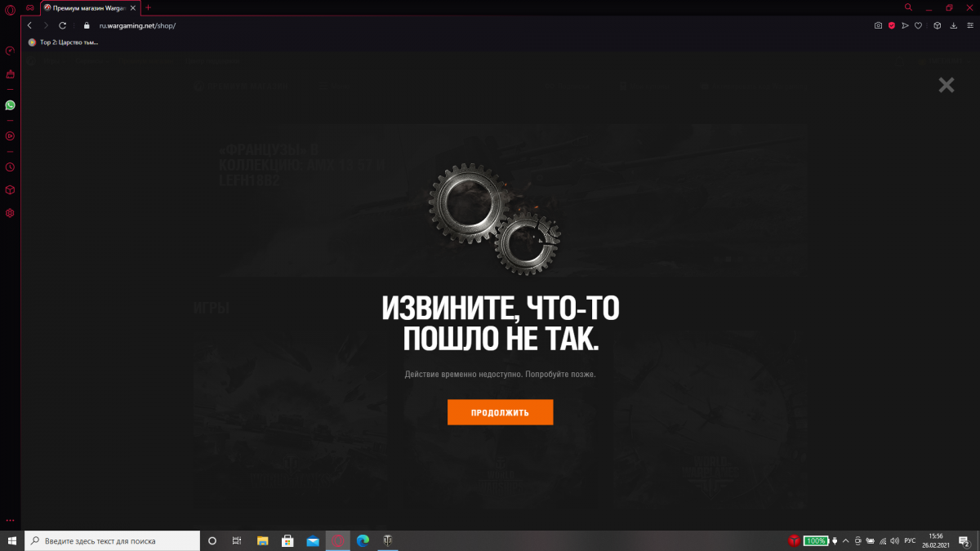Open World of Tanks taskbar icon
Image resolution: width=980 pixels, height=551 pixels.
pyautogui.click(x=388, y=540)
